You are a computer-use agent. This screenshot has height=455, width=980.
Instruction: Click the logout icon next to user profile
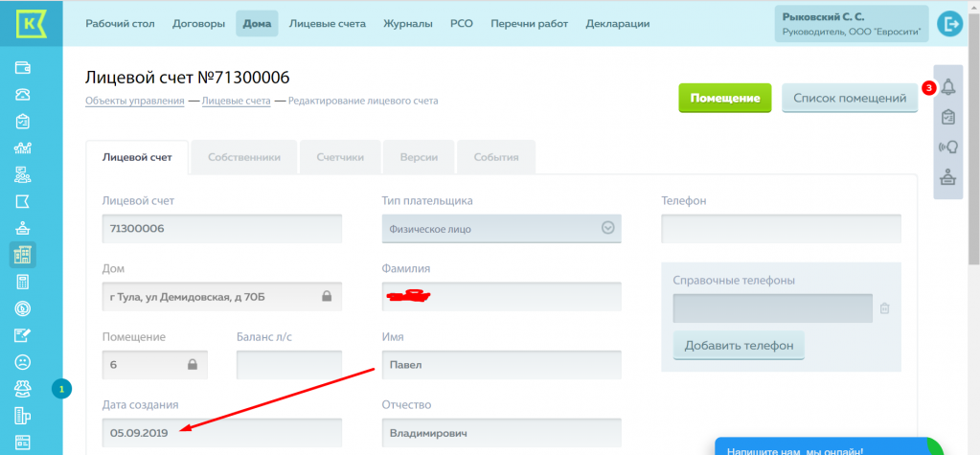950,24
